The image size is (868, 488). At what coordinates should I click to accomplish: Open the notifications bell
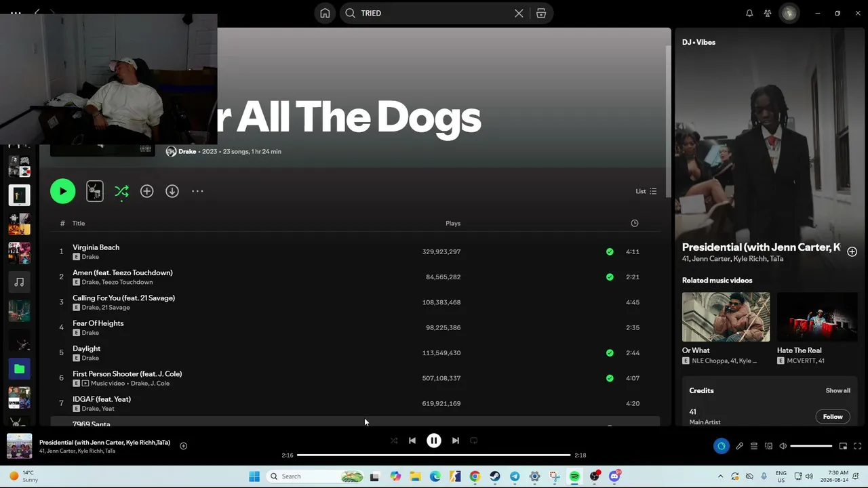(749, 13)
